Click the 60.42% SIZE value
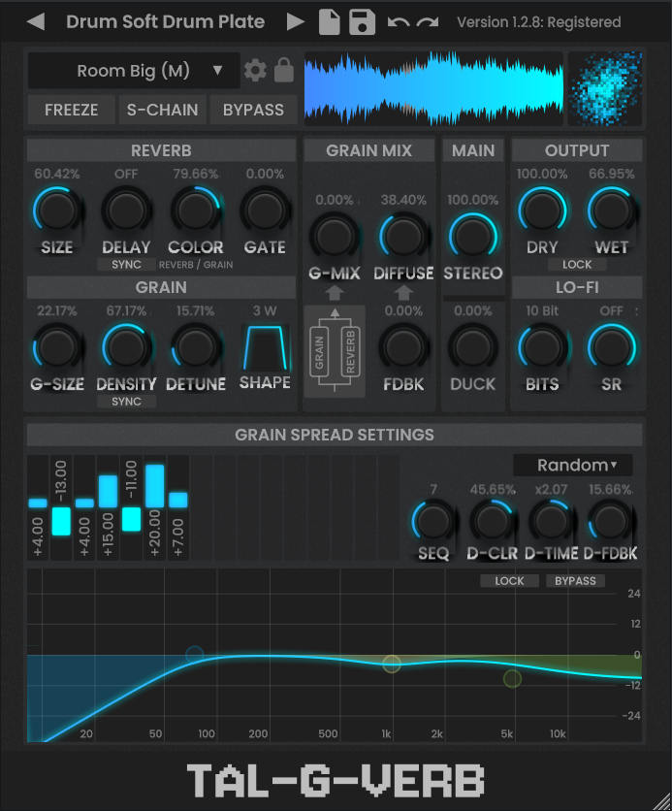 (x=57, y=174)
